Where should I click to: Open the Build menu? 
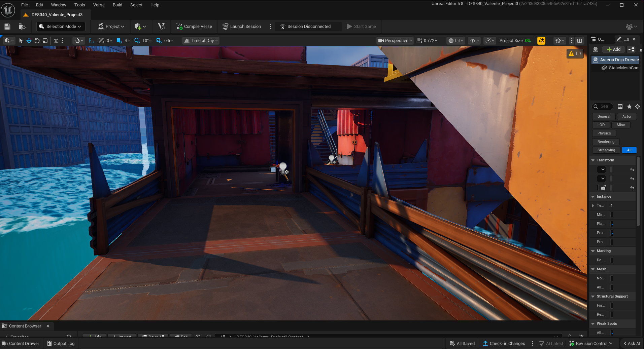[117, 5]
